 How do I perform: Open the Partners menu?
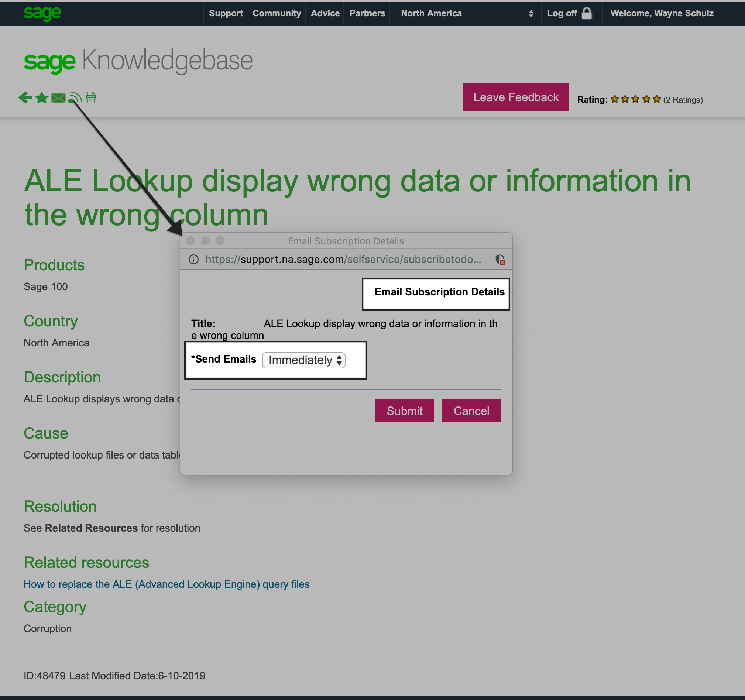click(367, 14)
